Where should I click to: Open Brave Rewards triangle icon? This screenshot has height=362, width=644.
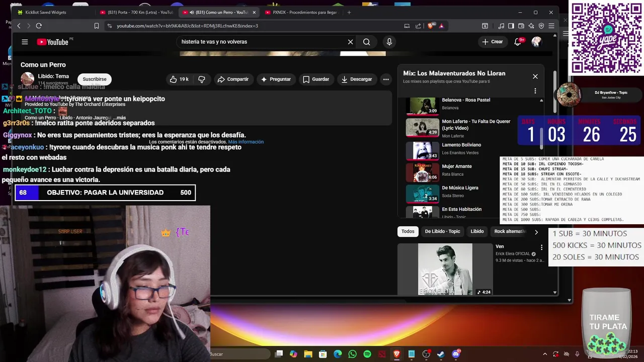click(441, 26)
